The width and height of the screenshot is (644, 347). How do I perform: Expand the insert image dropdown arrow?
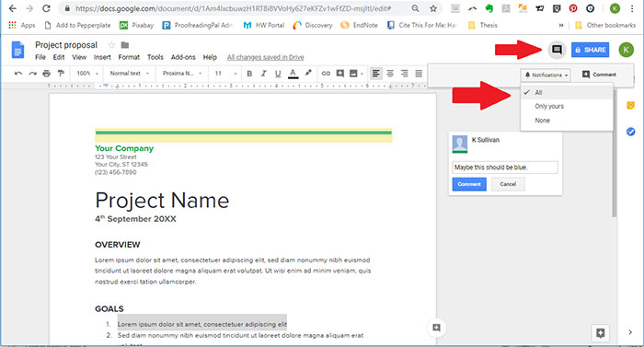point(362,74)
